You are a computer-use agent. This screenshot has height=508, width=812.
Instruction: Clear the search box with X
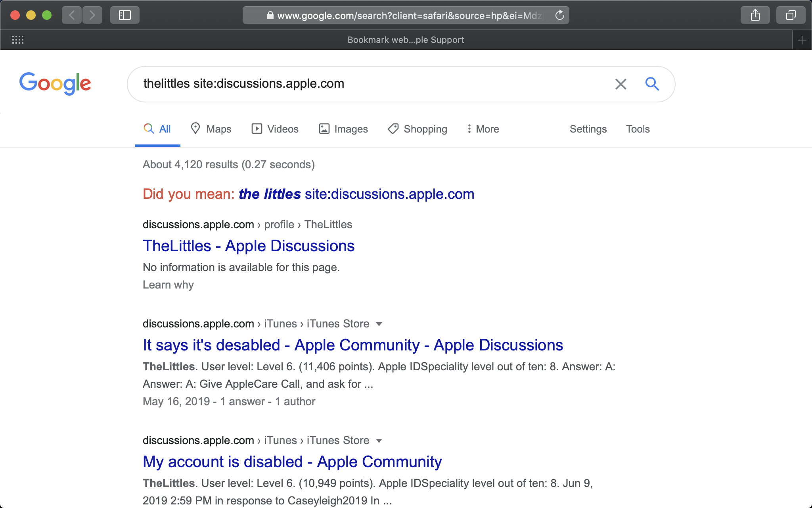tap(620, 84)
